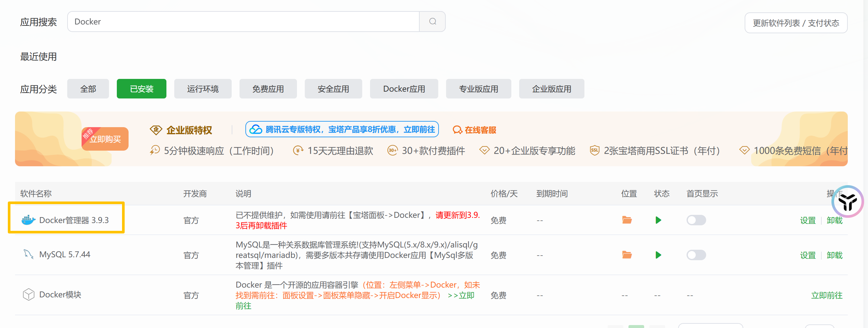The image size is (868, 328).
Task: Click the 立即购买 button
Action: coord(105,139)
